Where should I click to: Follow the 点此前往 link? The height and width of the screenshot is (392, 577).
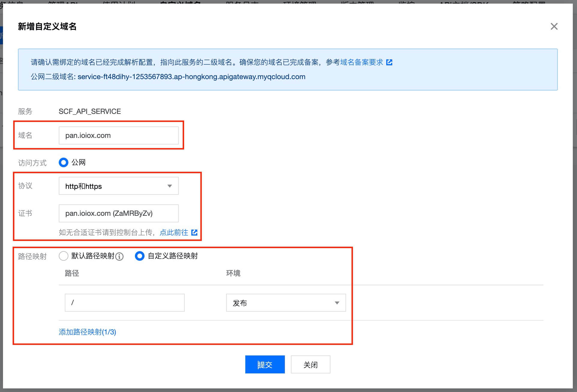click(174, 232)
